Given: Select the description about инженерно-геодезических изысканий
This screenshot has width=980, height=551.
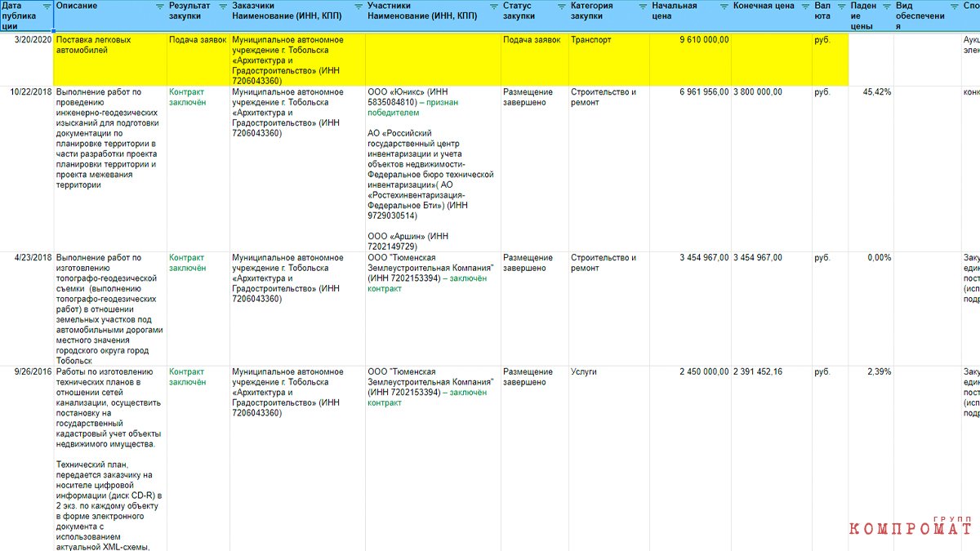Looking at the screenshot, I should point(109,168).
